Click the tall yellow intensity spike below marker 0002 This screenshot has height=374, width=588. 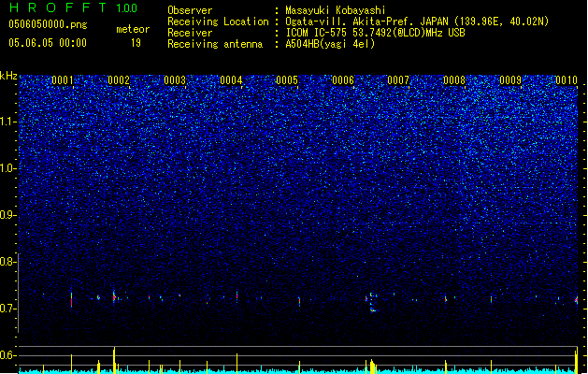tap(114, 360)
